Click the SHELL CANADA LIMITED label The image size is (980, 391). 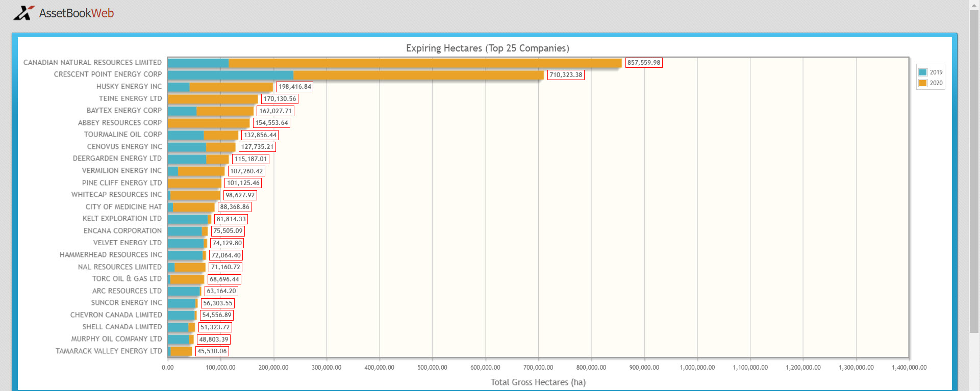click(x=122, y=327)
